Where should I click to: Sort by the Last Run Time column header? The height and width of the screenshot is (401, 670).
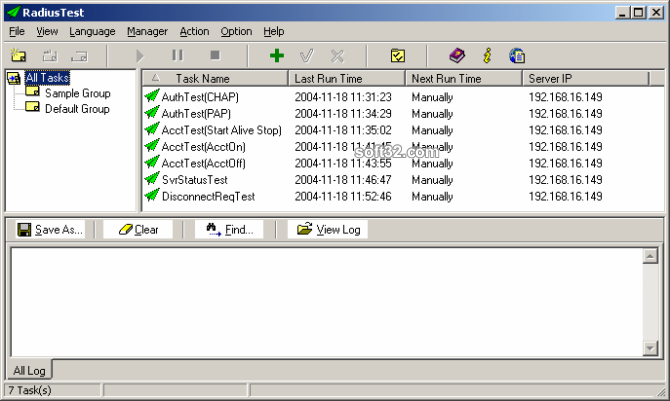coord(347,79)
